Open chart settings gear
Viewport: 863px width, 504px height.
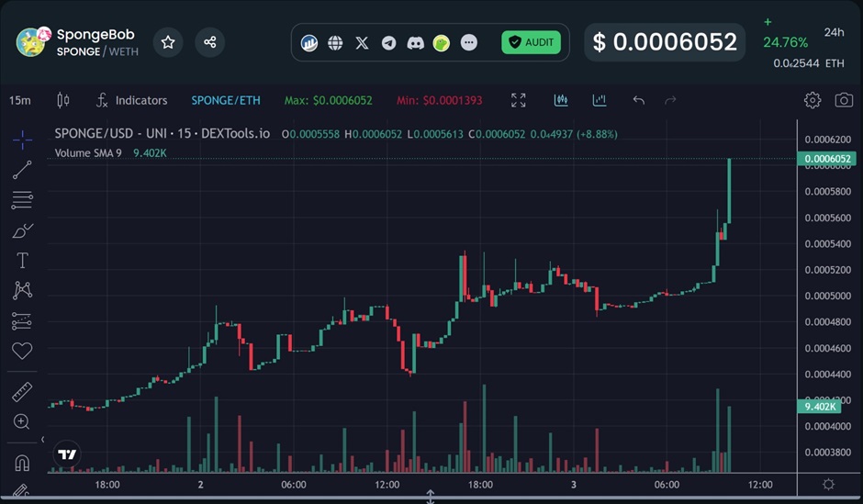tap(812, 100)
